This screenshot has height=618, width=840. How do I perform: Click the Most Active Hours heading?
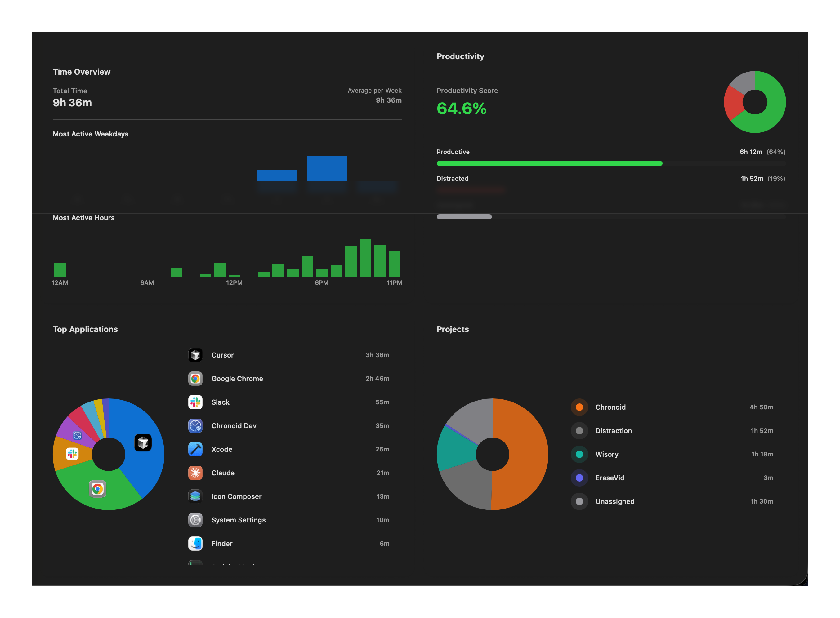tap(83, 218)
